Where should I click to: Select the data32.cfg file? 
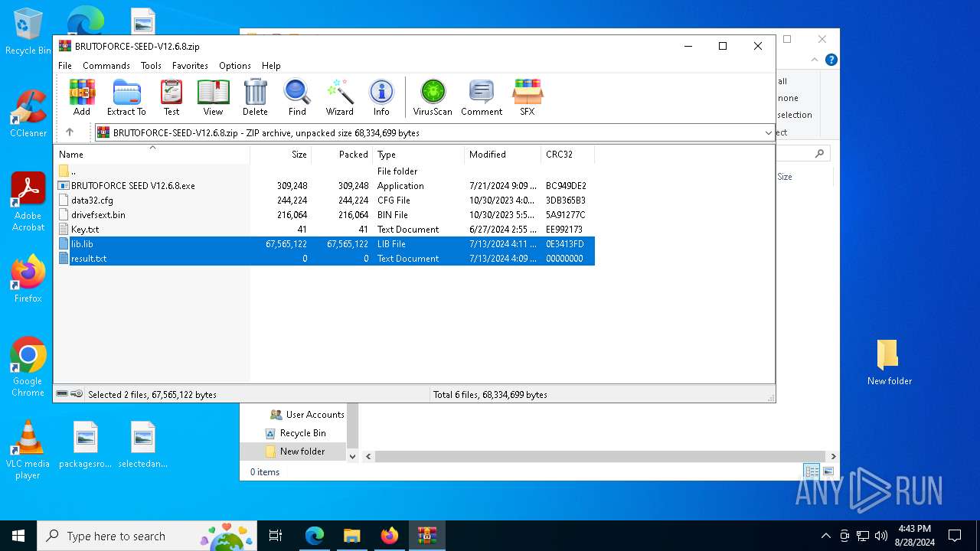point(325,201)
